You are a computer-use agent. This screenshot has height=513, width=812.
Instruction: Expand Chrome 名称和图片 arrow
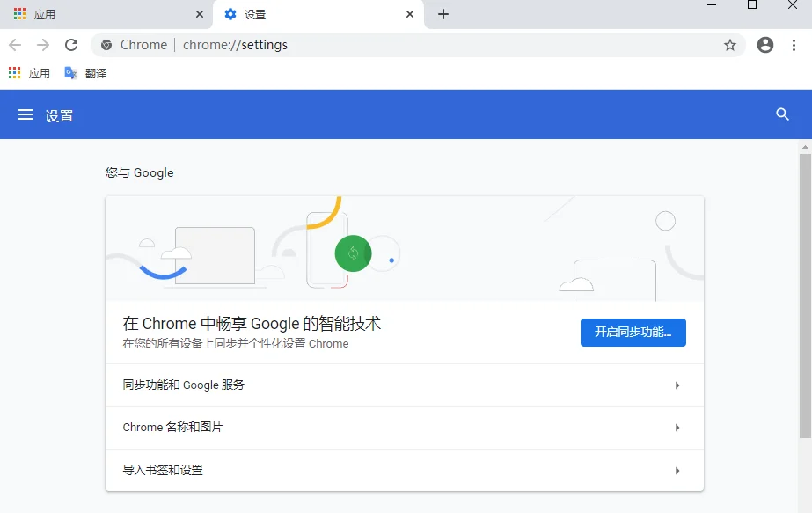(x=677, y=428)
